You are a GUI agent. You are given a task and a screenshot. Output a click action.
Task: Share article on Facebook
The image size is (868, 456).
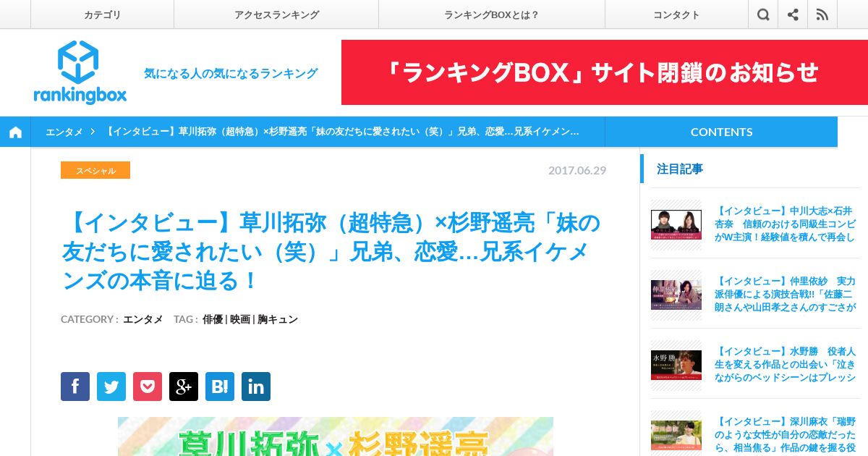(x=75, y=387)
